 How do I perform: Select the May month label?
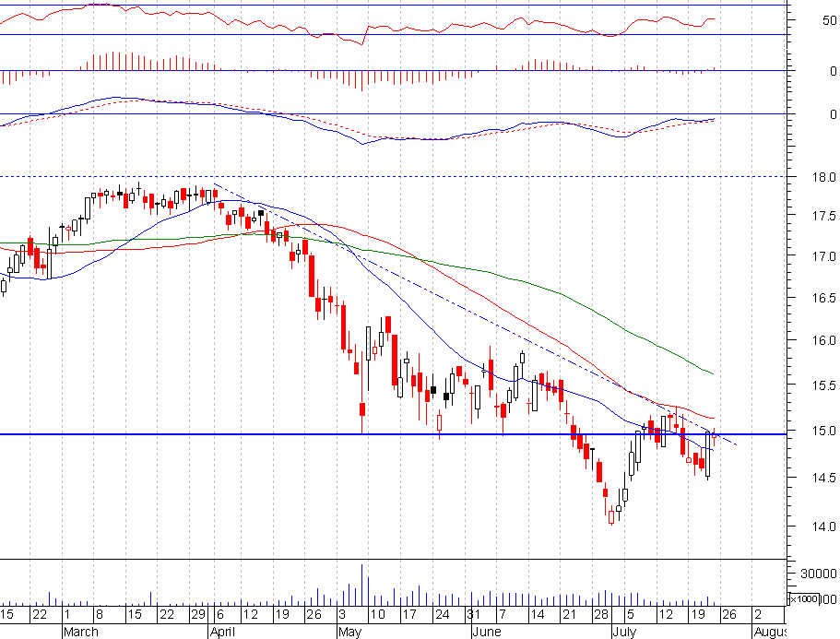pyautogui.click(x=350, y=632)
